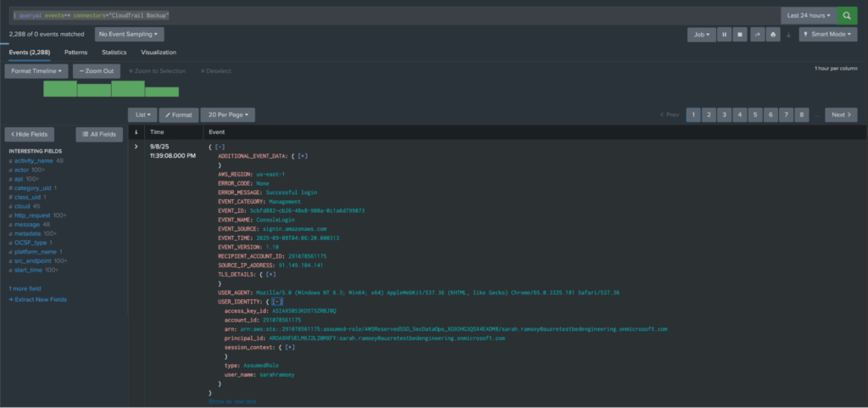
Task: Switch to the Visualization tab
Action: [x=159, y=52]
